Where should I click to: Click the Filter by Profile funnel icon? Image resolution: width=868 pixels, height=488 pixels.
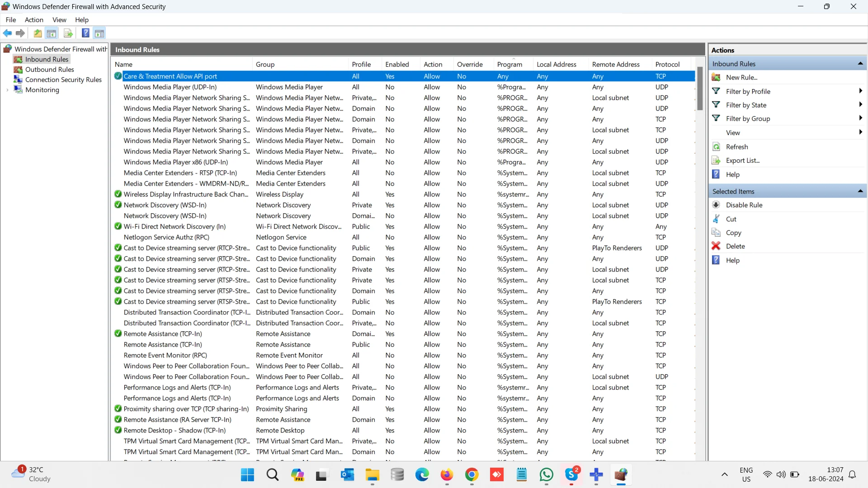(x=716, y=91)
